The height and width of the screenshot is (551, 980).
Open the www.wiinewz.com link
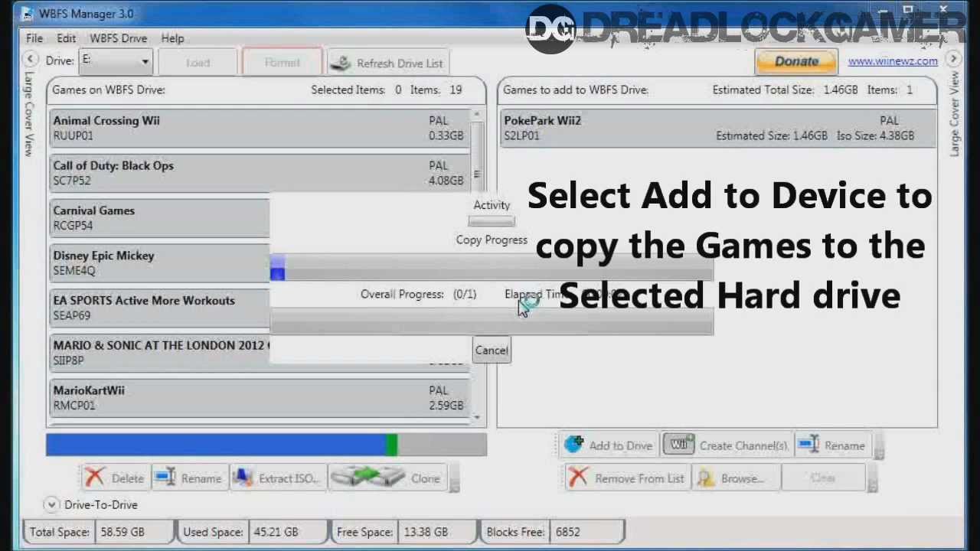893,61
